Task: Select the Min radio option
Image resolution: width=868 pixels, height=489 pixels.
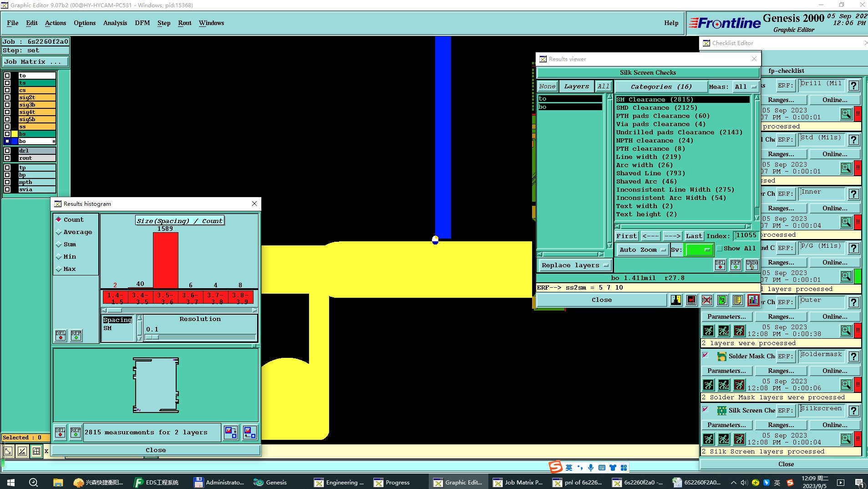Action: pos(59,256)
